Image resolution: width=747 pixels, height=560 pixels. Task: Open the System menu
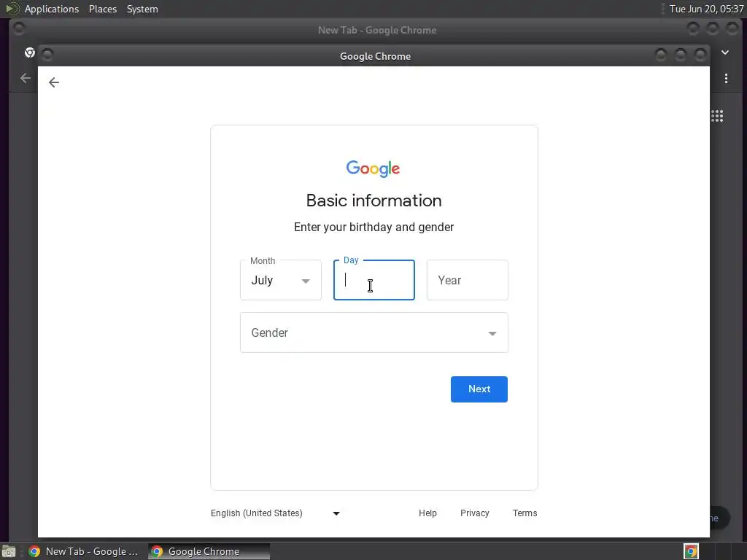142,9
